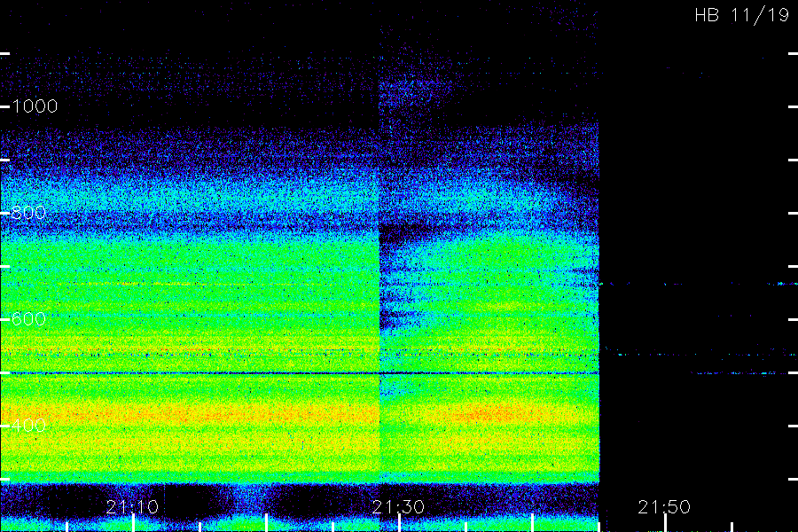
Task: Click the 21:10 time axis label
Action: click(x=132, y=506)
